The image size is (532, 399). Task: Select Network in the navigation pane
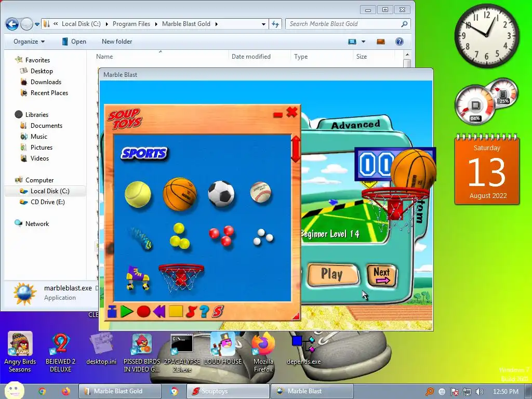tap(37, 223)
